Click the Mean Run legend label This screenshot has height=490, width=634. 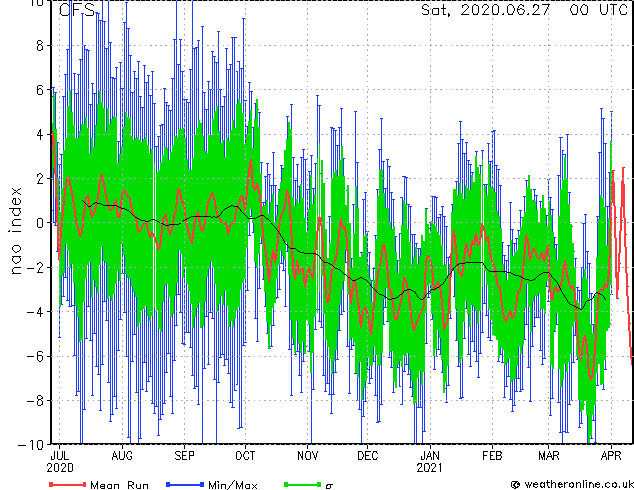(119, 485)
